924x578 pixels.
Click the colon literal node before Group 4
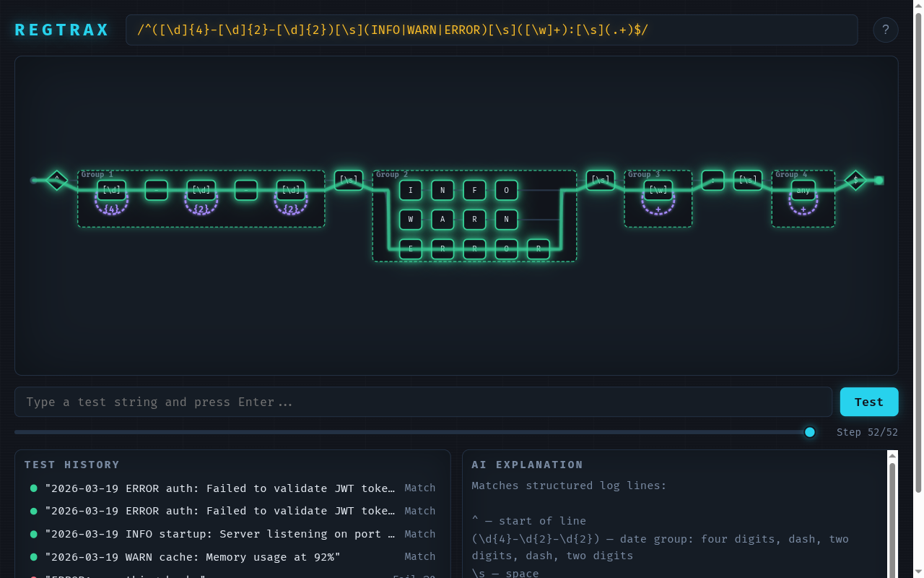pos(713,180)
